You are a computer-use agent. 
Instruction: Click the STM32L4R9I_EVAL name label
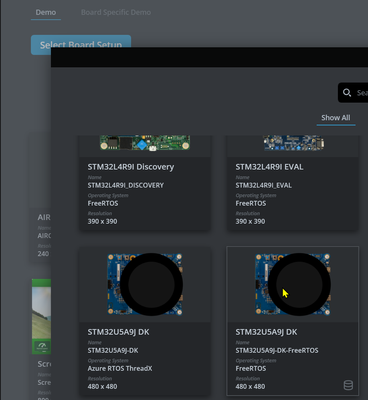pyautogui.click(x=263, y=185)
